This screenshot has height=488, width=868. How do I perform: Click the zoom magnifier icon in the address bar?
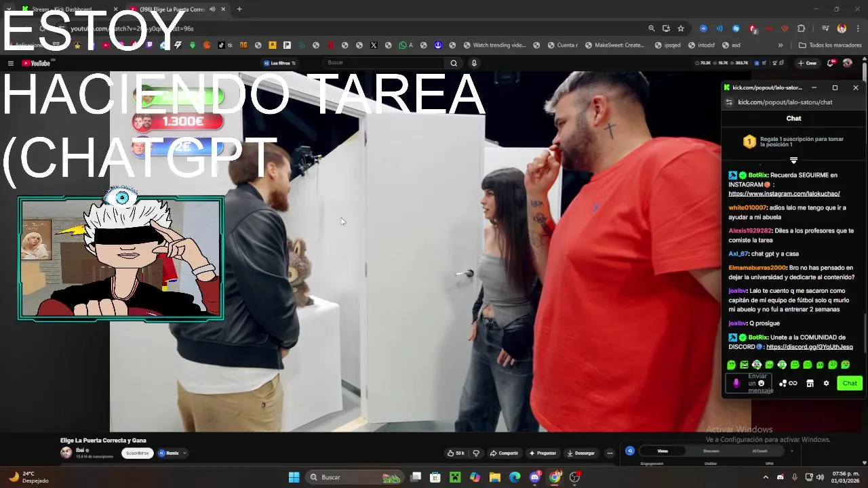tap(652, 28)
